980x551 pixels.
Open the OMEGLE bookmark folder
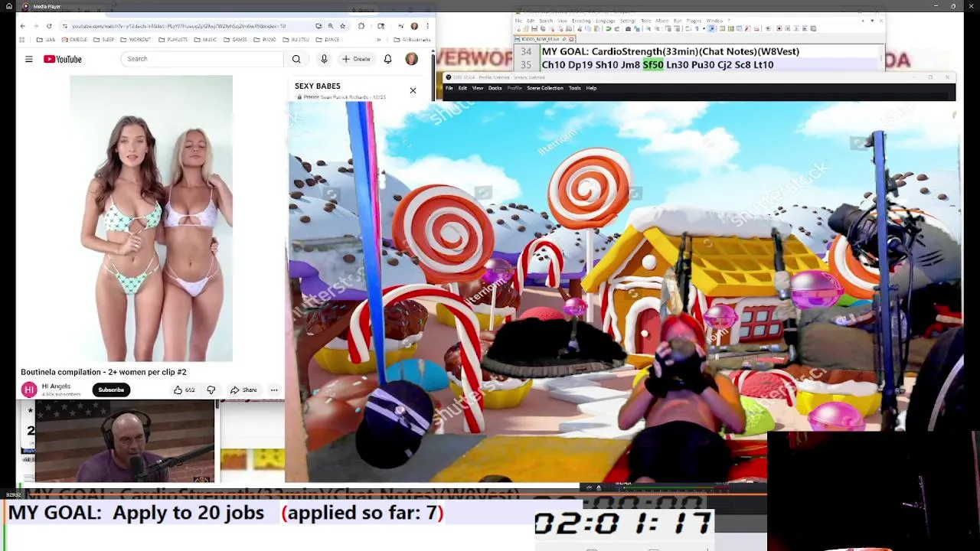click(73, 40)
